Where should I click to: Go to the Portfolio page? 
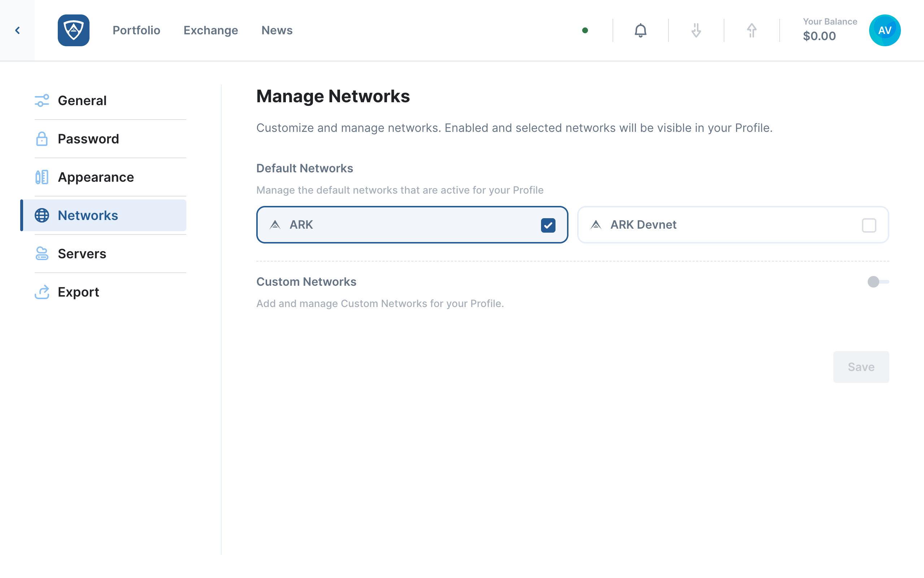coord(136,30)
